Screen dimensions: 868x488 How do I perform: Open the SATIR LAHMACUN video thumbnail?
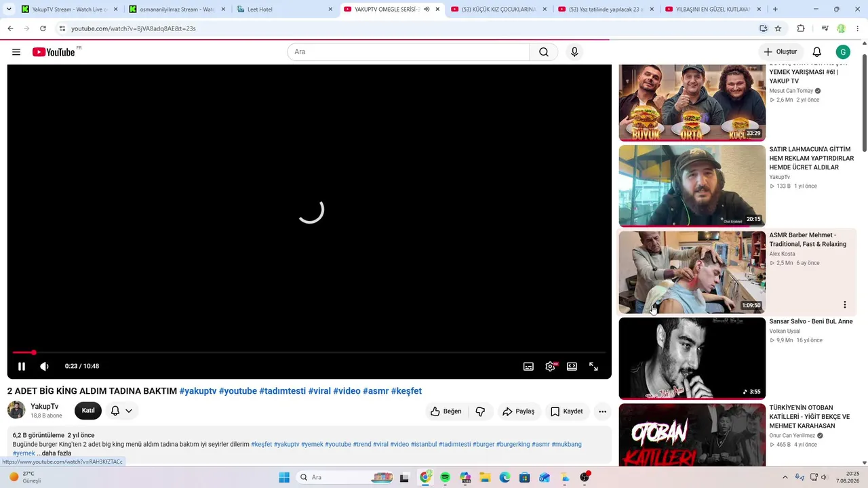692,186
